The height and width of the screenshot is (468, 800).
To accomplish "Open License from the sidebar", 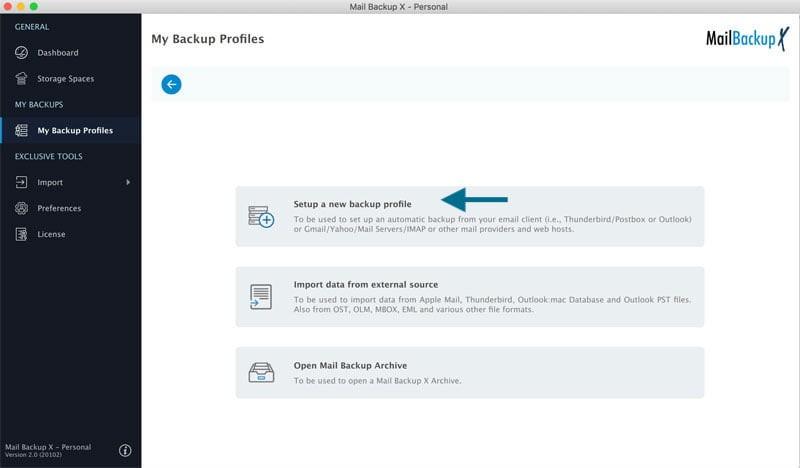I will [70, 234].
